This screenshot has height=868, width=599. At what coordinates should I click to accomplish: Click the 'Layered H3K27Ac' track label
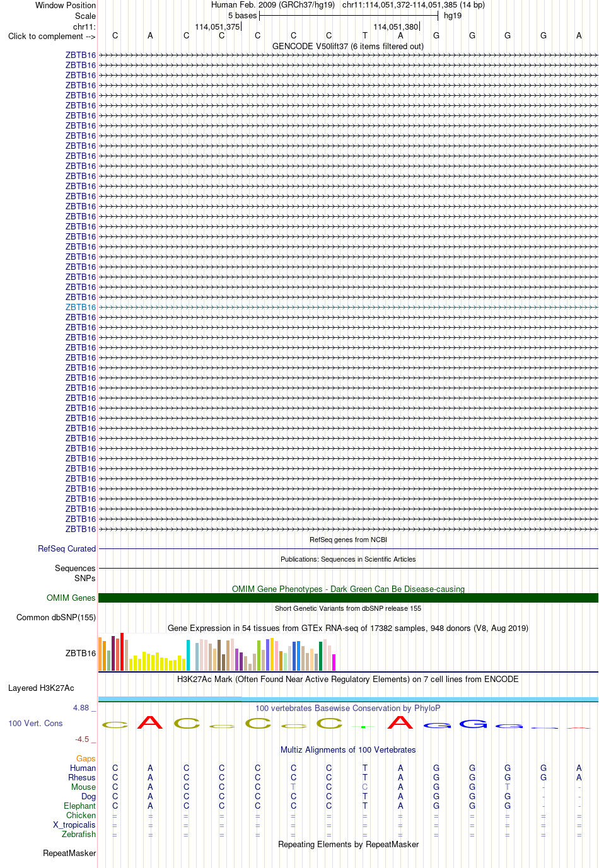point(41,688)
